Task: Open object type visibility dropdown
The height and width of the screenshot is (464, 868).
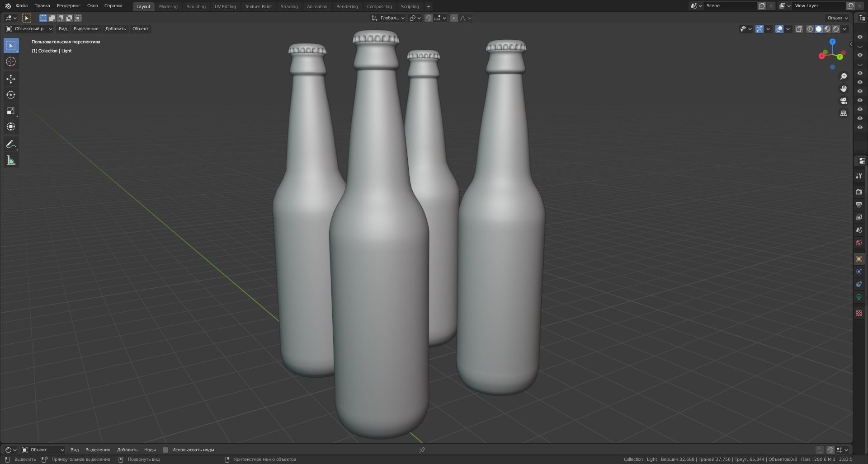Action: 745,29
